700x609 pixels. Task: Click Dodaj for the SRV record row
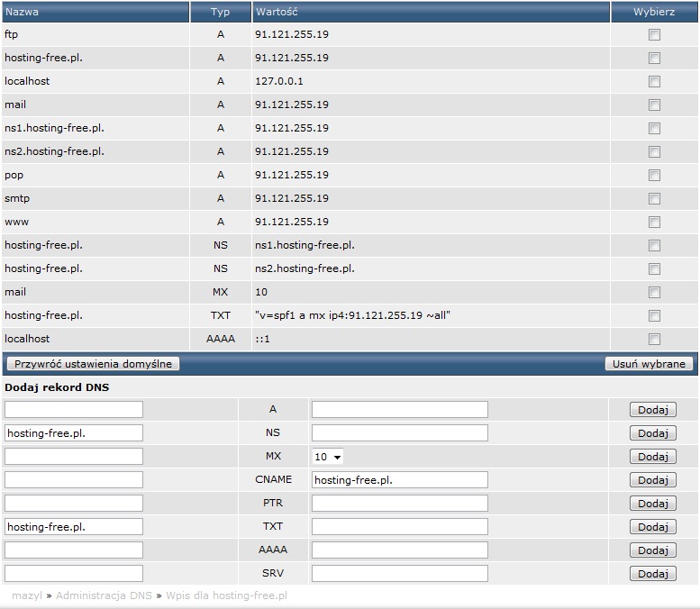652,574
